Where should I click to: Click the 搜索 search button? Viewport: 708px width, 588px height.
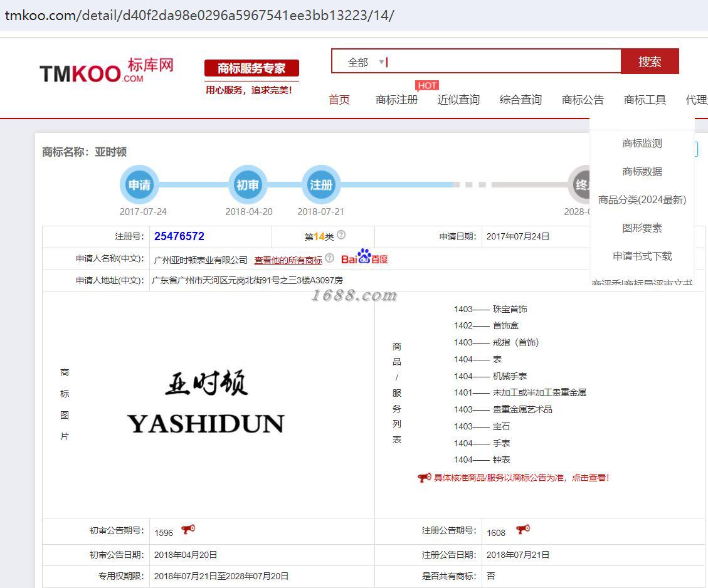click(650, 61)
